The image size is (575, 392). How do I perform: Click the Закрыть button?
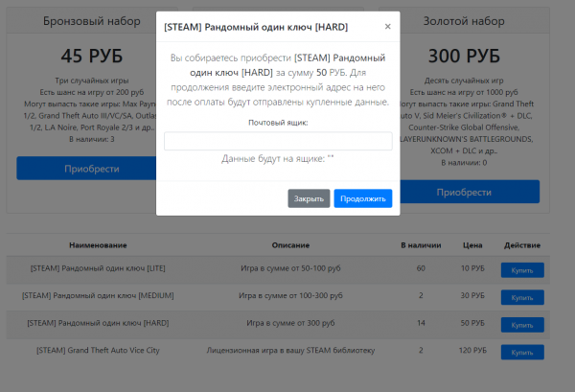(x=309, y=198)
